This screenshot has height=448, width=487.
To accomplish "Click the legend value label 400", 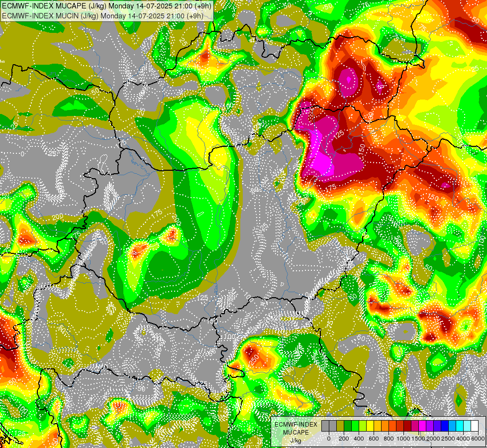I will 359,439.
